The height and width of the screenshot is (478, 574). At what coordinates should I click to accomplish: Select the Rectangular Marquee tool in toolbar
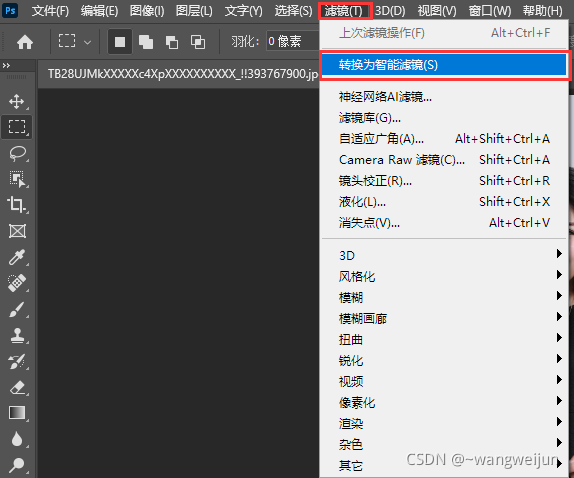coord(17,127)
